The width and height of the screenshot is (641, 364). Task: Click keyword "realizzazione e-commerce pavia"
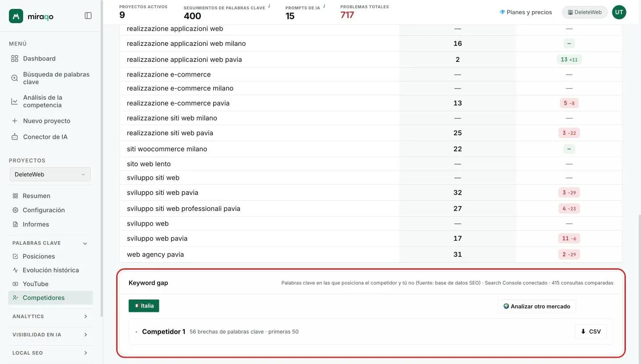(178, 103)
